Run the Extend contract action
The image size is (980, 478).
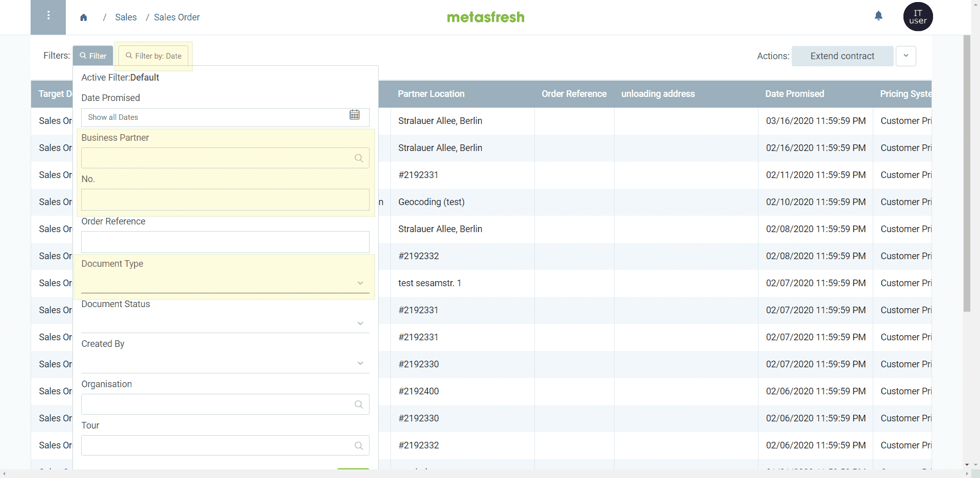(x=842, y=56)
